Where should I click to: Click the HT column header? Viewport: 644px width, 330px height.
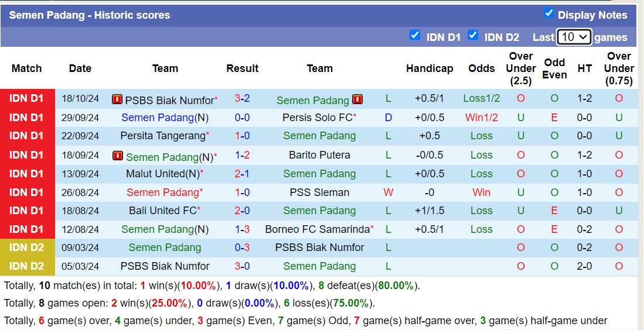(x=584, y=68)
